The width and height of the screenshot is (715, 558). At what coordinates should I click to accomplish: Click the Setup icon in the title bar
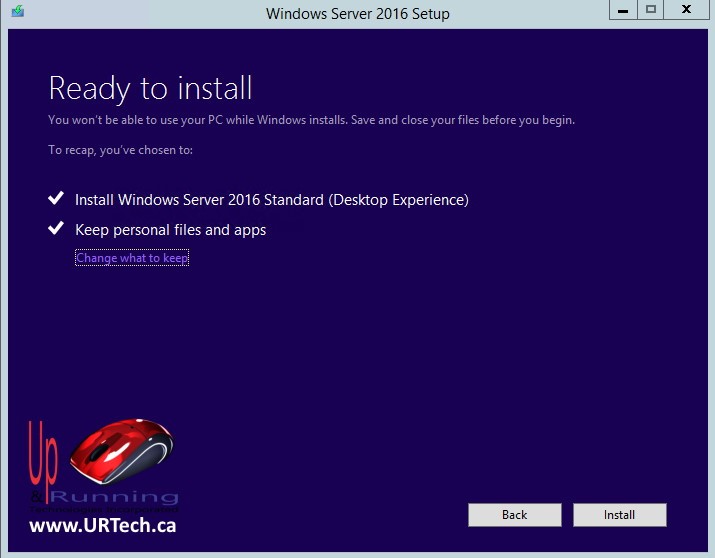pos(17,12)
